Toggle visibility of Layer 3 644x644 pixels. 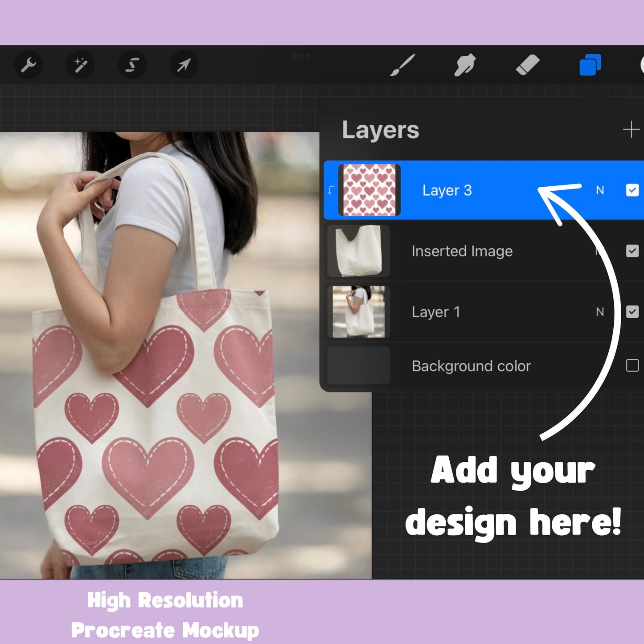[633, 190]
